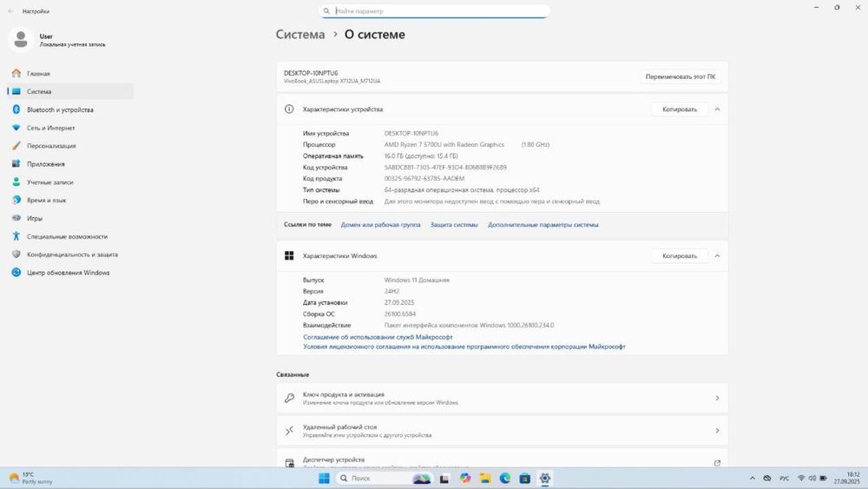This screenshot has width=868, height=489.
Task: Open the Игры gamepad icon
Action: (x=16, y=218)
